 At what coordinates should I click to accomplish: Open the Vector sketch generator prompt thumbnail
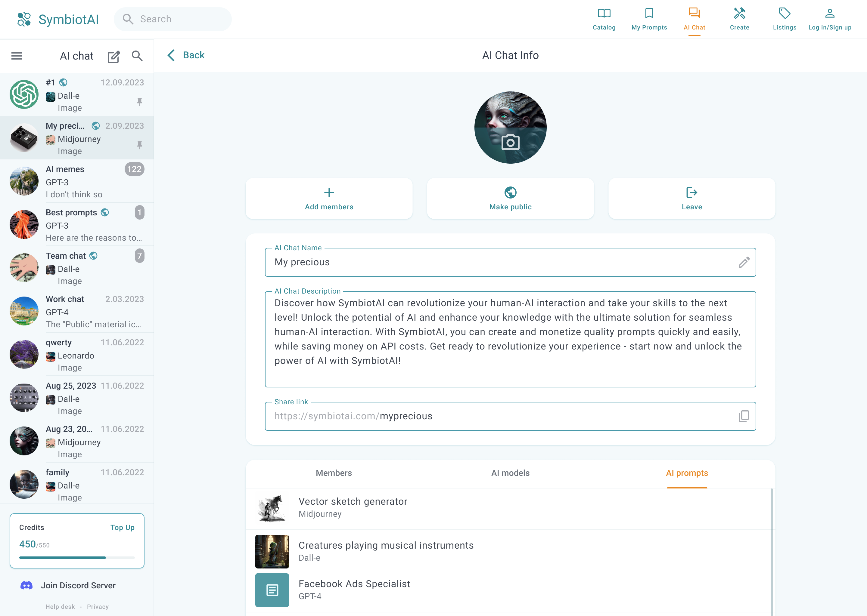(272, 508)
